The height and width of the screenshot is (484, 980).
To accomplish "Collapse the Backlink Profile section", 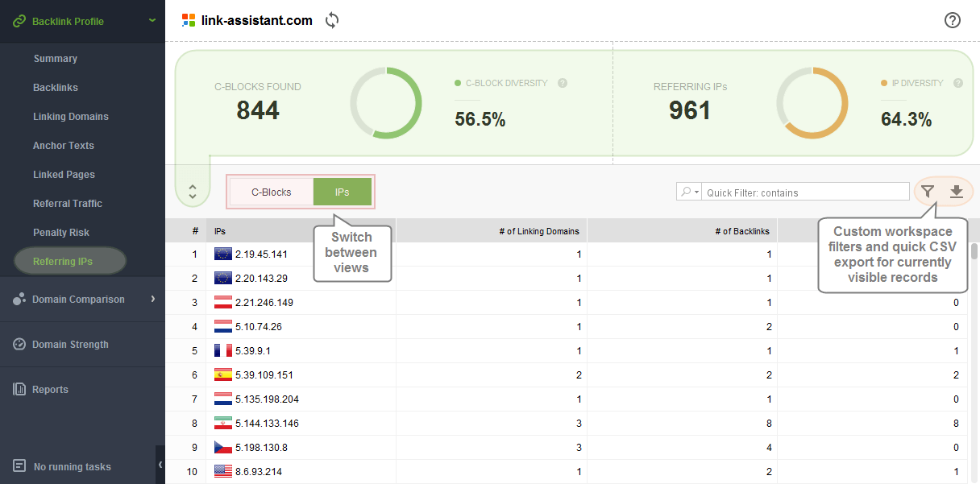I will 152,21.
